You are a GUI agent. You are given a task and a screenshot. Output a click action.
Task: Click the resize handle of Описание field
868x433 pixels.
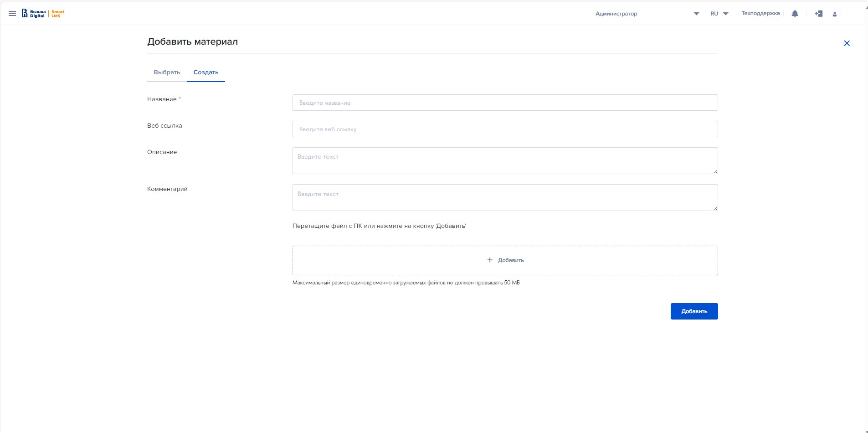pyautogui.click(x=715, y=171)
